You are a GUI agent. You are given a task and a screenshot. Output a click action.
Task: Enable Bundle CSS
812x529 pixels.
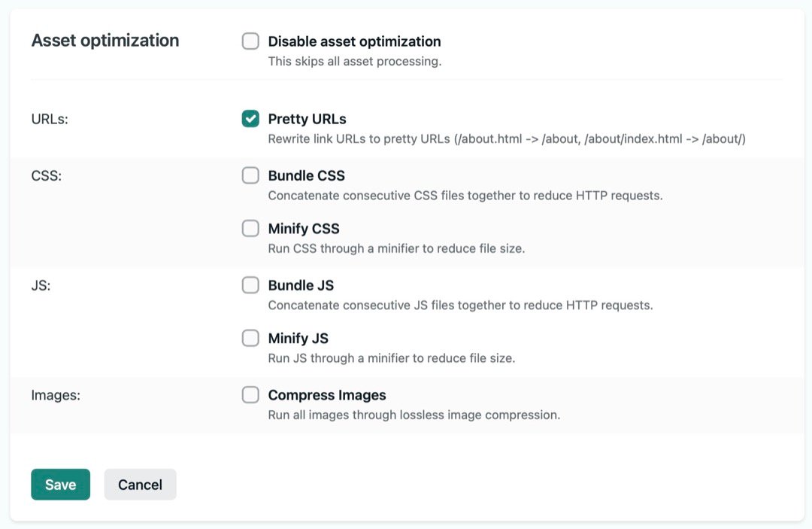click(x=250, y=175)
